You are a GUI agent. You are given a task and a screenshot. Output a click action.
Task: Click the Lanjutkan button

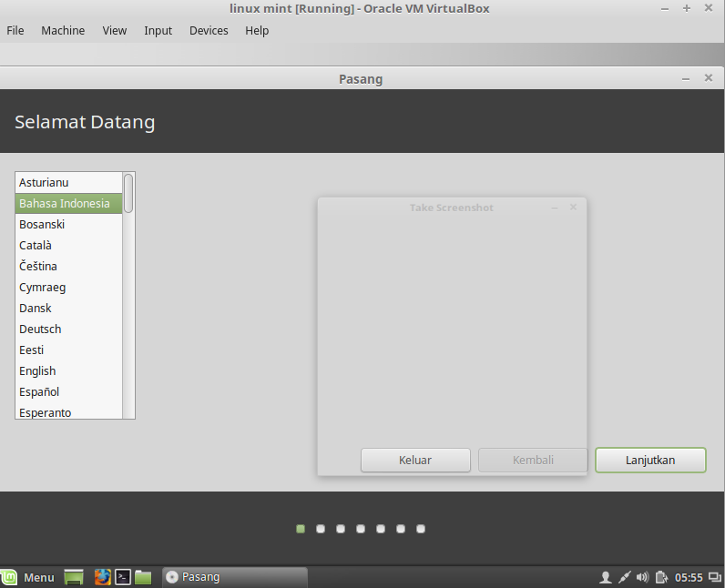650,460
